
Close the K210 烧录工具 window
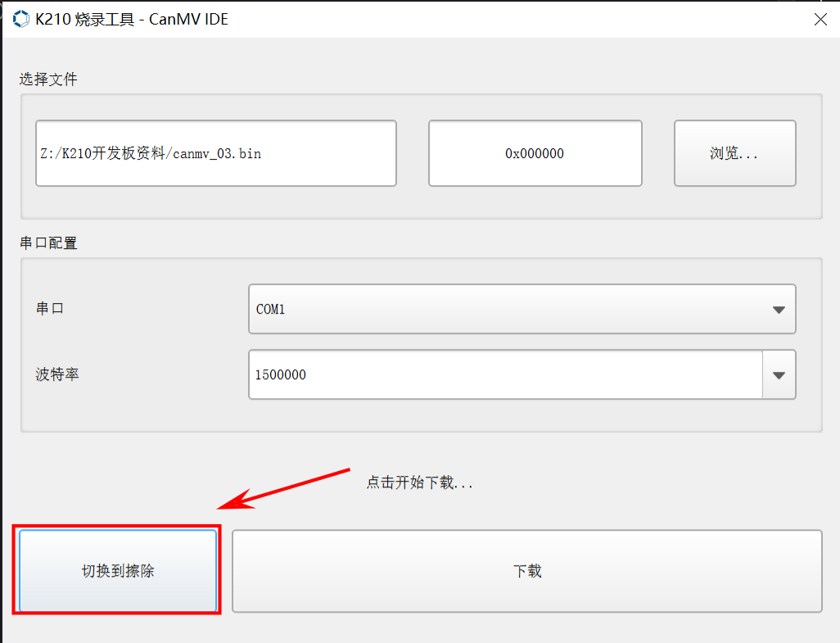(820, 20)
